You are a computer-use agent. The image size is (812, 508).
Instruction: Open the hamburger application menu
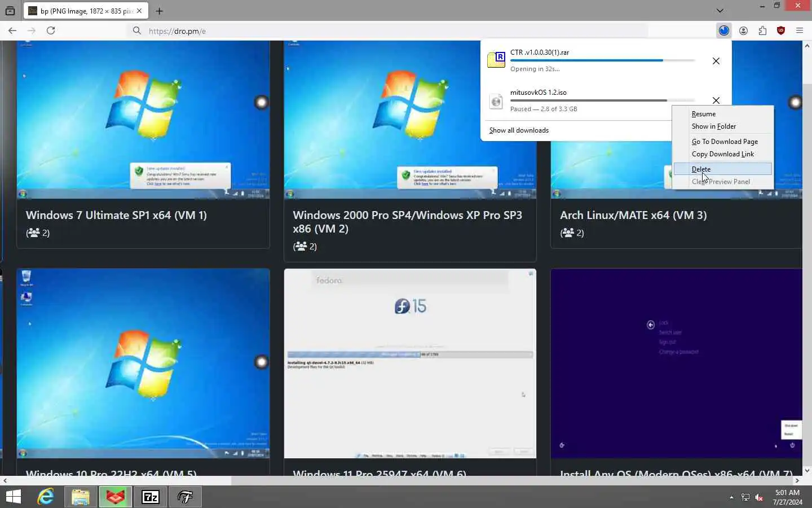800,30
